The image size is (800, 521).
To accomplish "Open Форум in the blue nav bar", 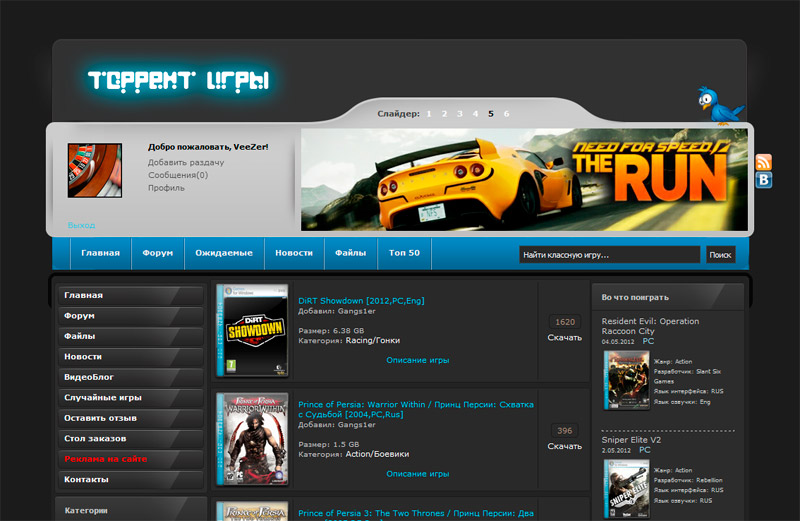I will [158, 253].
